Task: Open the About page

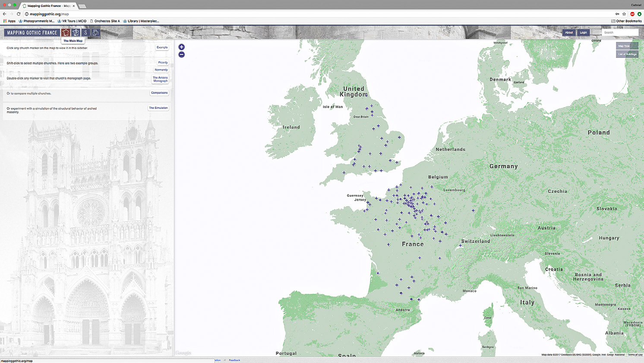Action: [569, 32]
